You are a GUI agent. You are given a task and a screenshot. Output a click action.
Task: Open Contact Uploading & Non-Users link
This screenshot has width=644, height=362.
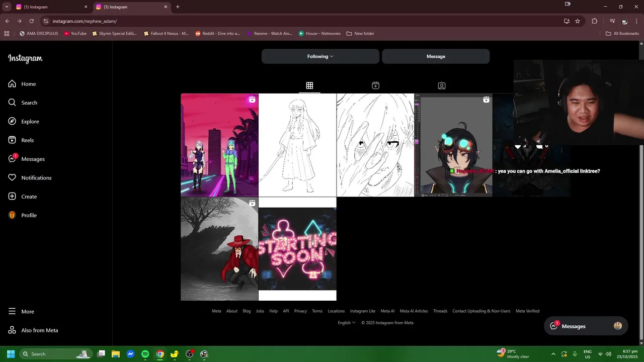(x=481, y=311)
